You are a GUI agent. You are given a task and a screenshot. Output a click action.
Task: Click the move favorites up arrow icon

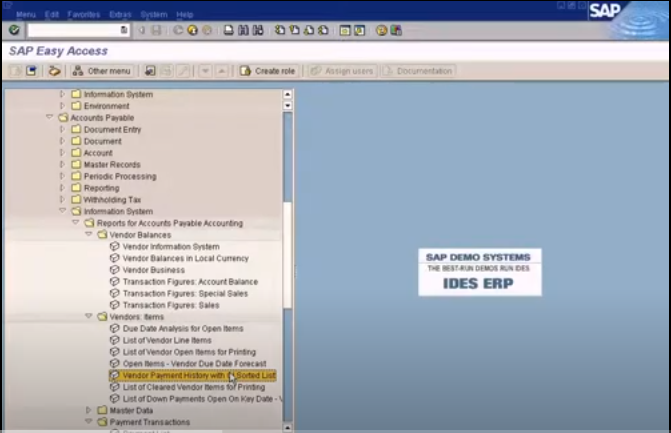point(222,71)
